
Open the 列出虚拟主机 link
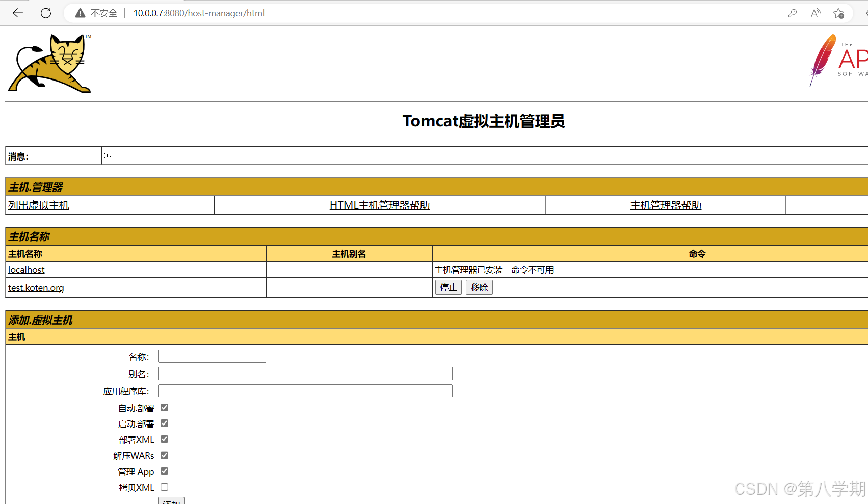point(39,205)
